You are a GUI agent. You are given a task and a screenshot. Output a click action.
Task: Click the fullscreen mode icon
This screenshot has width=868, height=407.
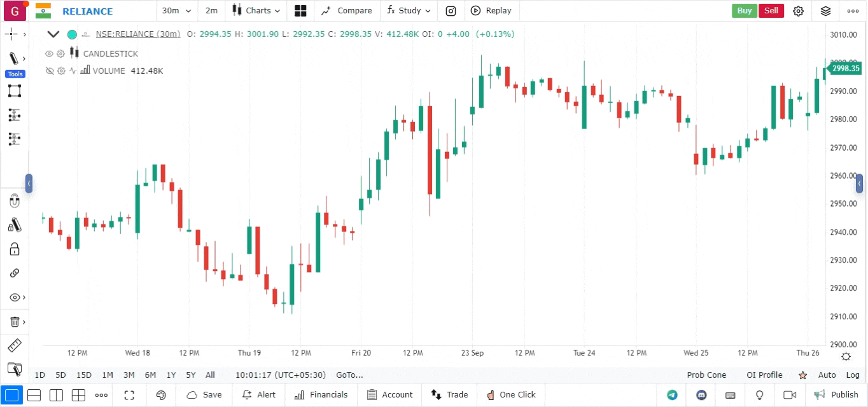129,395
